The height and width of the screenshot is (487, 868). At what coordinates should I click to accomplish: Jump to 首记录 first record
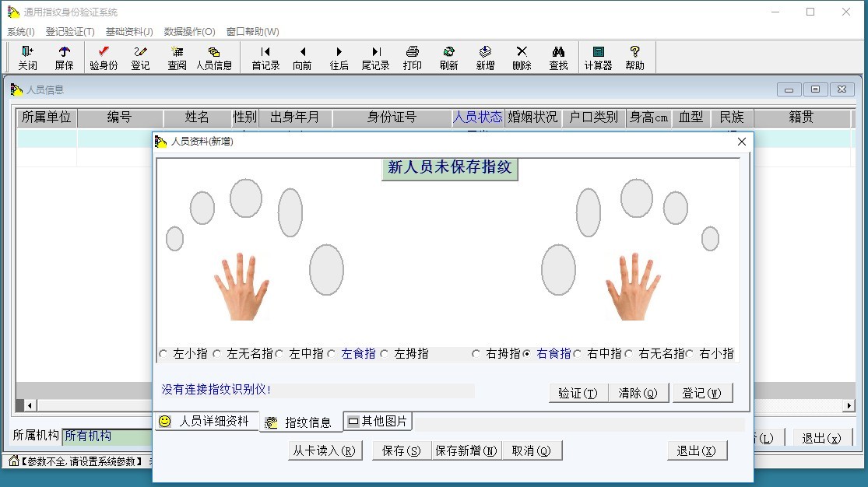click(265, 58)
